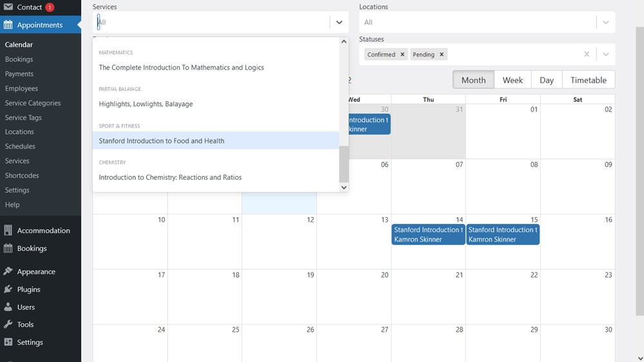Expand the Statuses dropdown arrow

606,54
